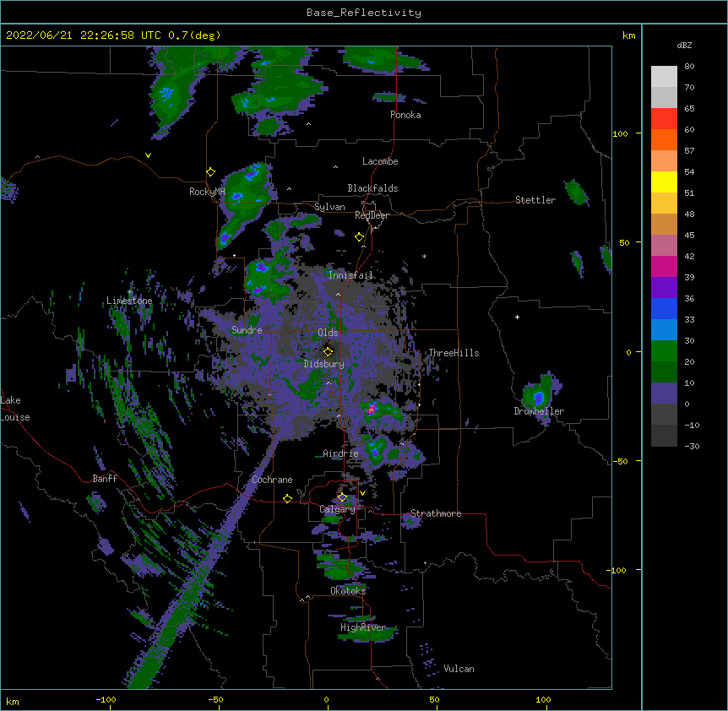This screenshot has height=711, width=728.
Task: Click the RedDeer city label
Action: coord(372,215)
